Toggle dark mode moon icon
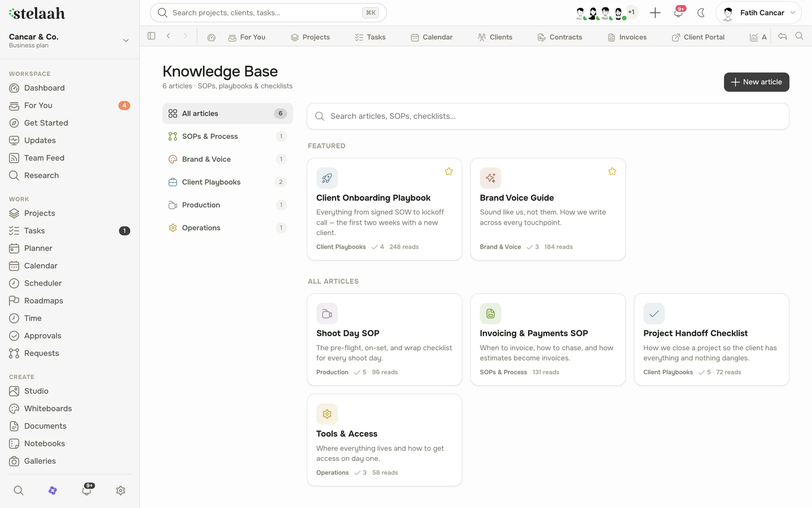This screenshot has height=508, width=812. click(701, 13)
